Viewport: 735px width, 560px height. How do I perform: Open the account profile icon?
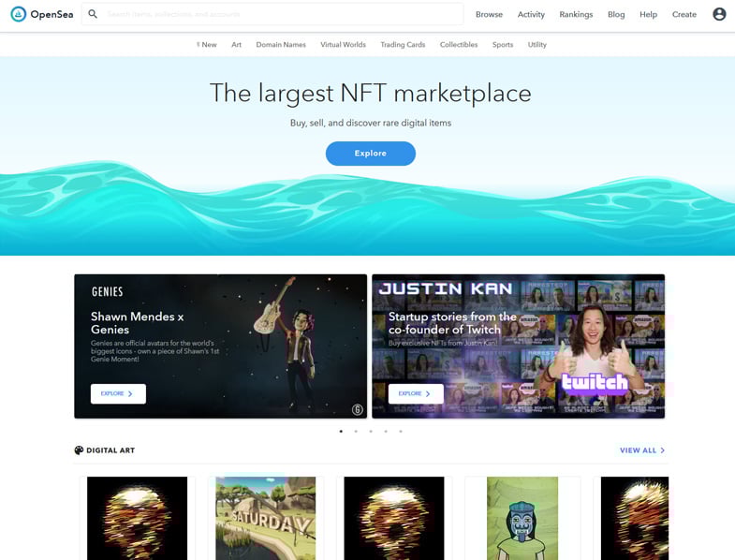[719, 14]
